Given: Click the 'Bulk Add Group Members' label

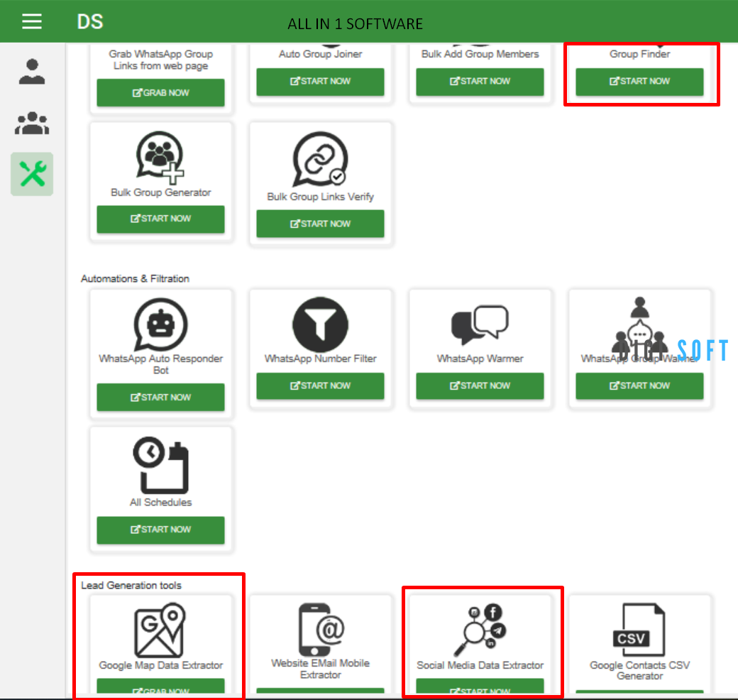Looking at the screenshot, I should (x=480, y=54).
